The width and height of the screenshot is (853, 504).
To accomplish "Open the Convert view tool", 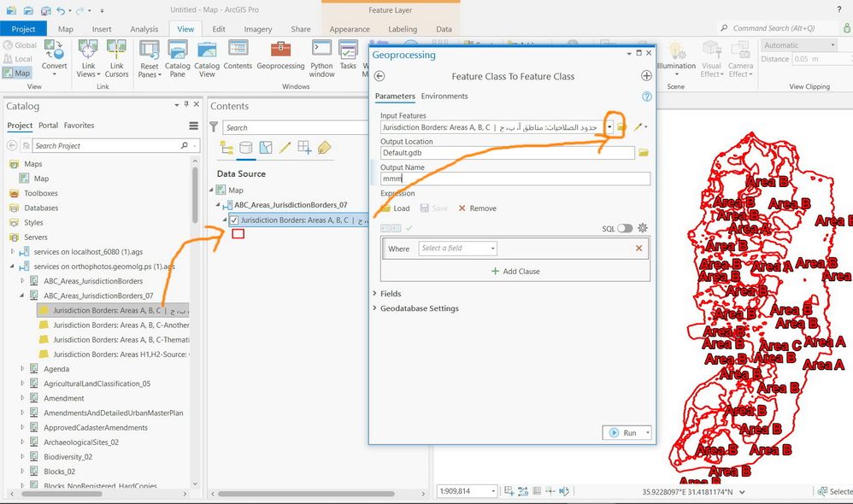I will [x=54, y=56].
